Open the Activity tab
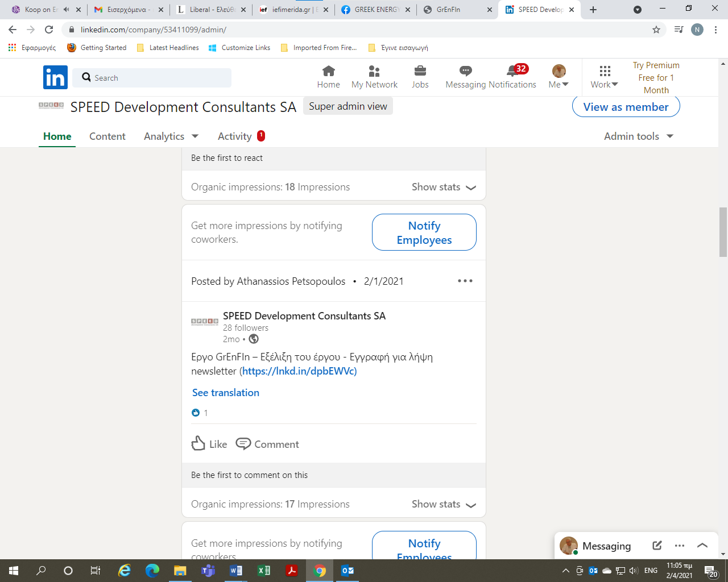Image resolution: width=728 pixels, height=582 pixels. tap(241, 136)
